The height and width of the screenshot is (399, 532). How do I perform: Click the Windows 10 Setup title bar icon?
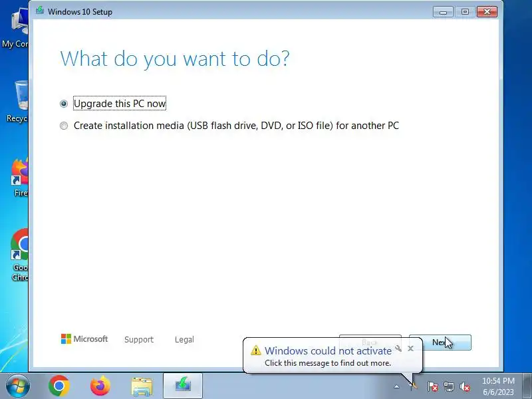tap(40, 10)
